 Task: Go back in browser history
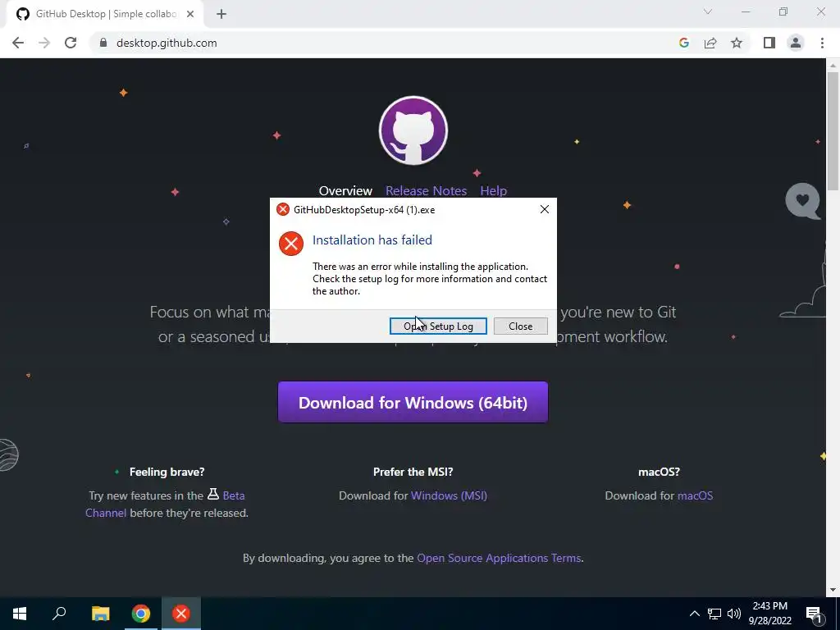coord(18,43)
